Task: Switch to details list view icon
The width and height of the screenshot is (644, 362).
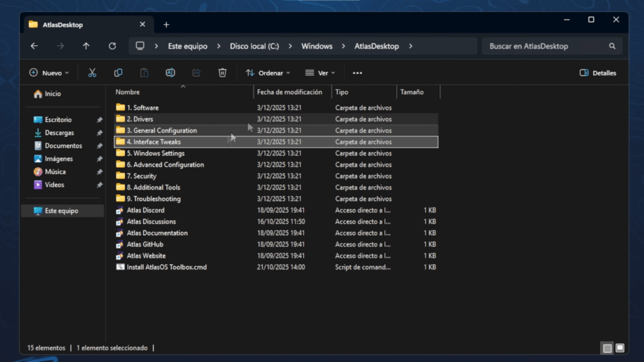Action: click(607, 348)
